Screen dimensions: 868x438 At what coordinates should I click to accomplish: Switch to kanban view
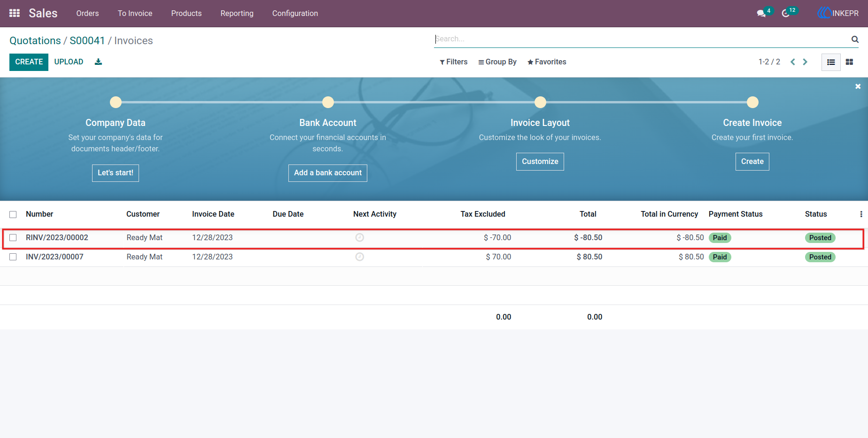849,62
